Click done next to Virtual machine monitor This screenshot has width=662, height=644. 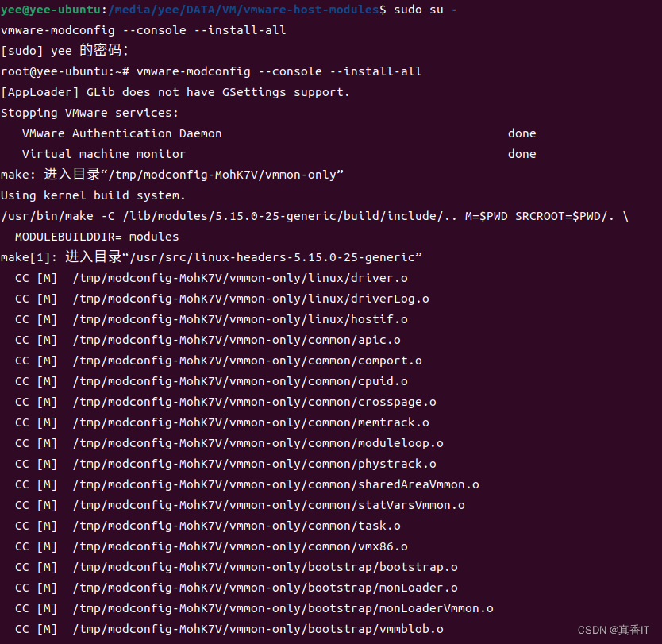(x=522, y=153)
